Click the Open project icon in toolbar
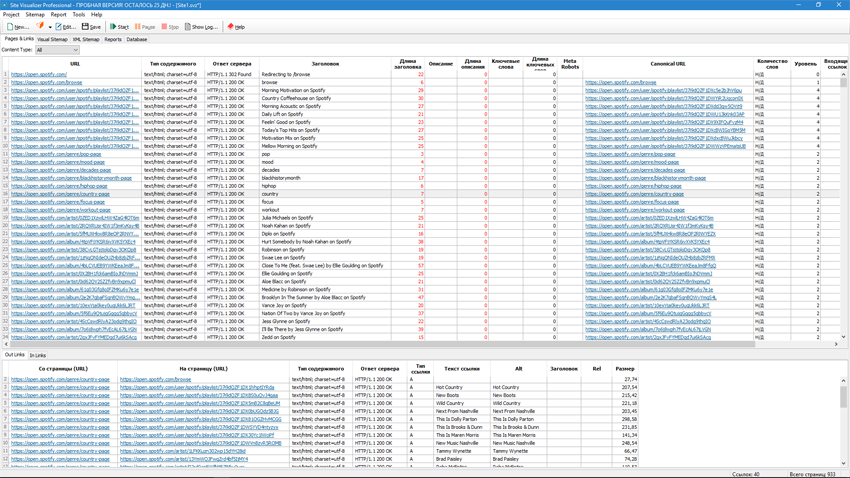 [x=40, y=26]
